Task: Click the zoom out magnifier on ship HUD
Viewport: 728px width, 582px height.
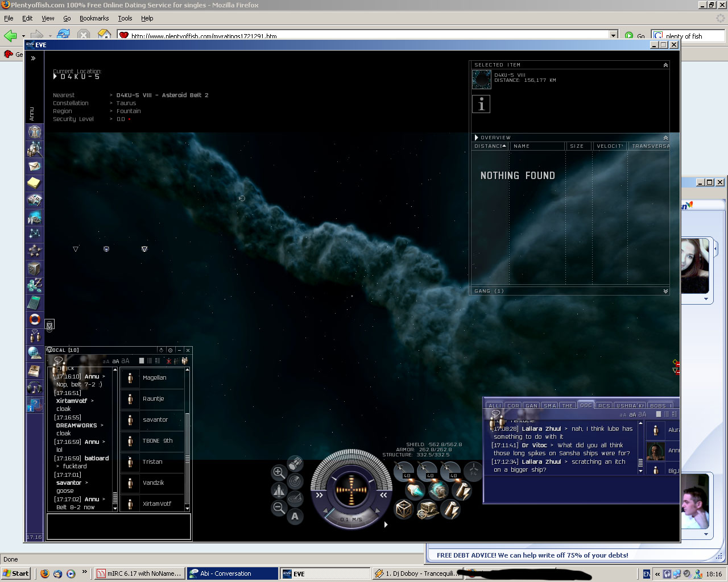Action: (279, 508)
